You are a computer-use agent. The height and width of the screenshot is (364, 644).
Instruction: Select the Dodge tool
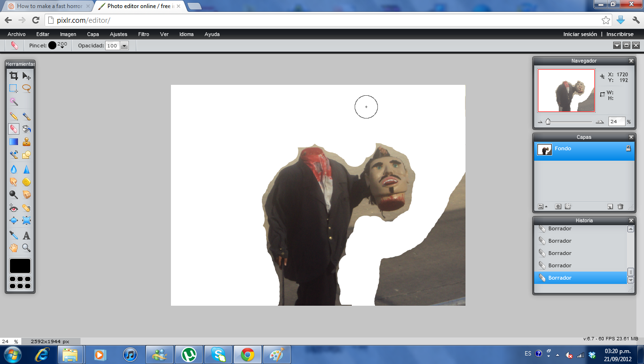(x=14, y=194)
